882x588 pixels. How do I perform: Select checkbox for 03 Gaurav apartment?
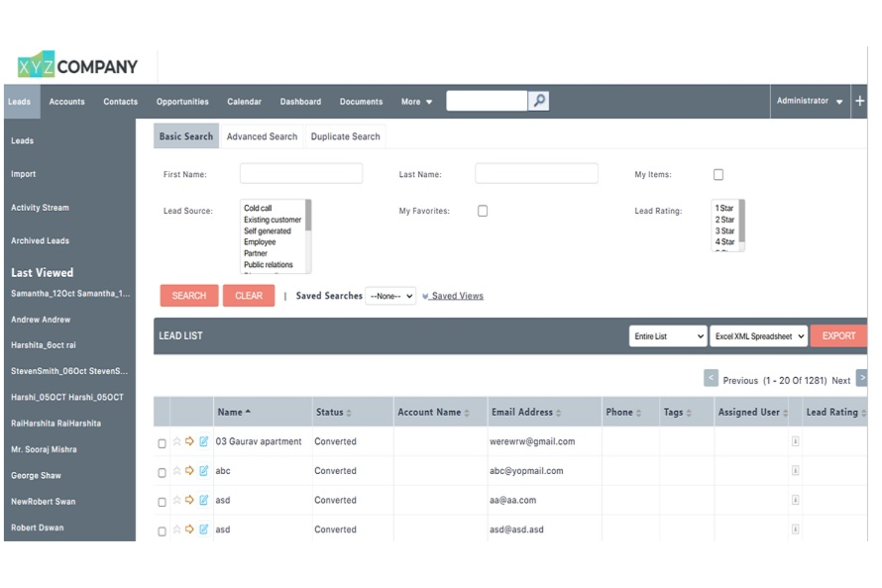click(x=162, y=443)
